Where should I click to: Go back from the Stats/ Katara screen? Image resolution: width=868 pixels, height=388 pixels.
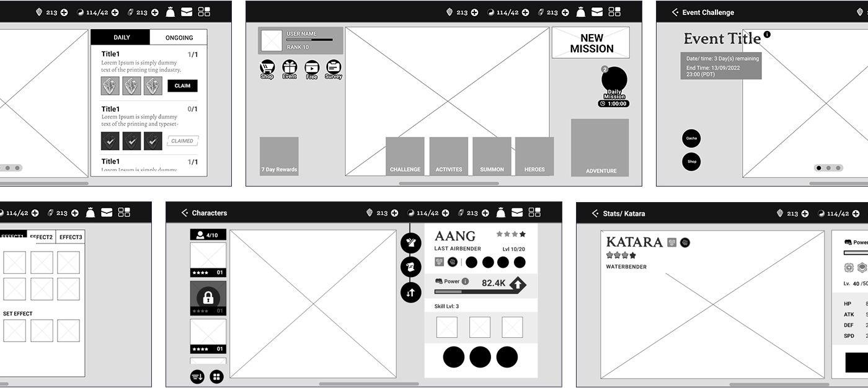595,213
